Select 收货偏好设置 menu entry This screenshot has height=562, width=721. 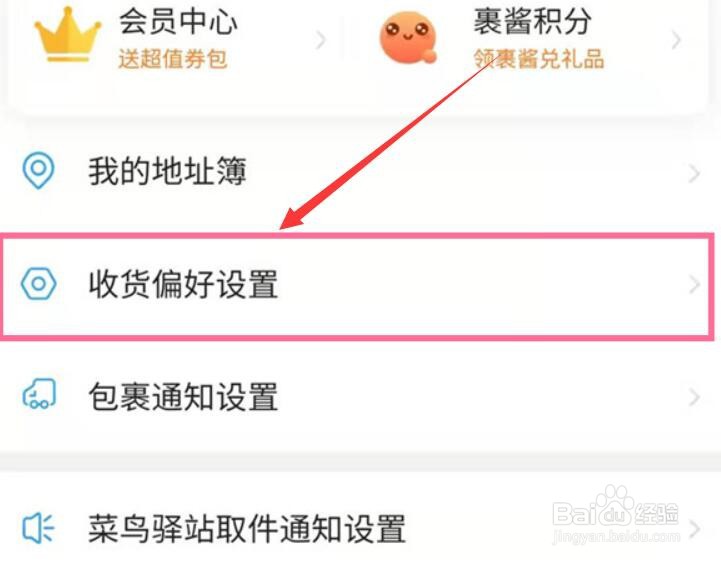pos(357,286)
